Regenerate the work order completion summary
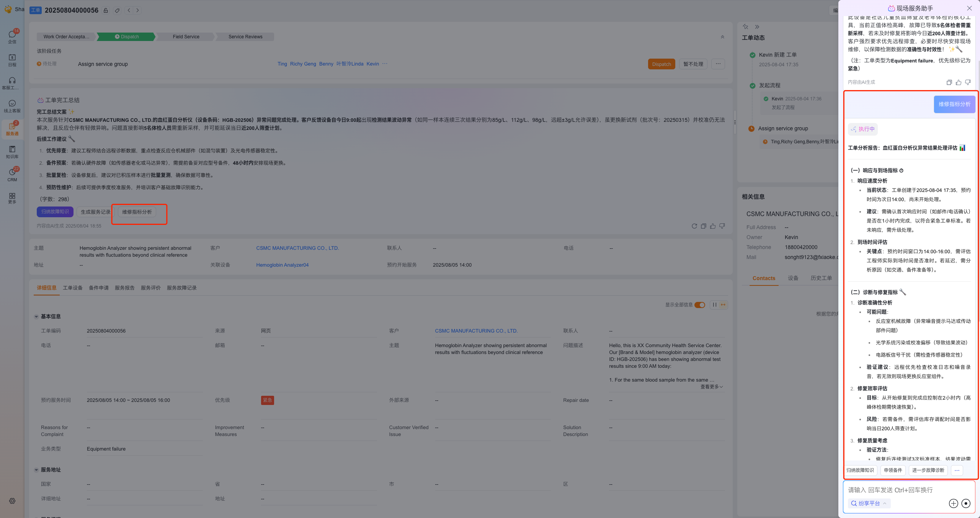The width and height of the screenshot is (980, 518). tap(694, 226)
